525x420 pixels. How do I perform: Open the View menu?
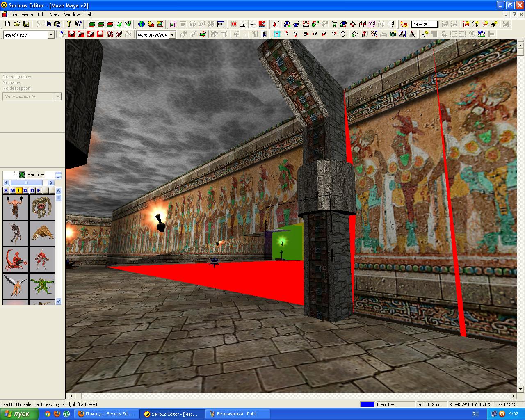pyautogui.click(x=55, y=14)
